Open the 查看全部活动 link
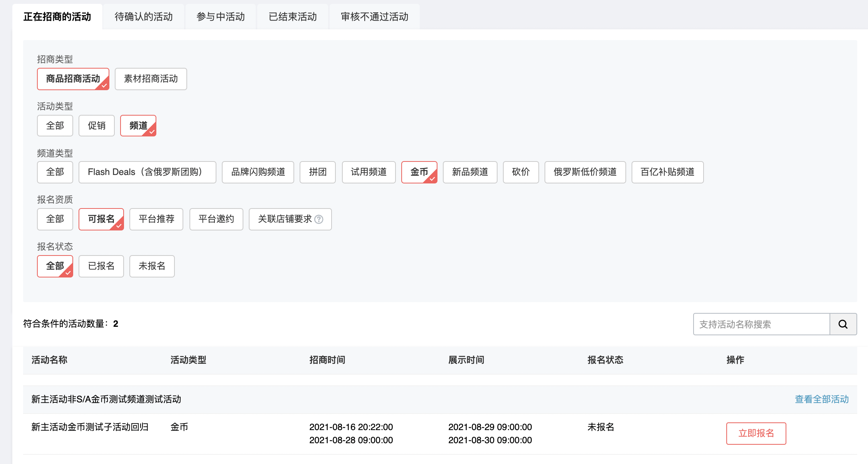Viewport: 868px width, 464px height. 822,399
